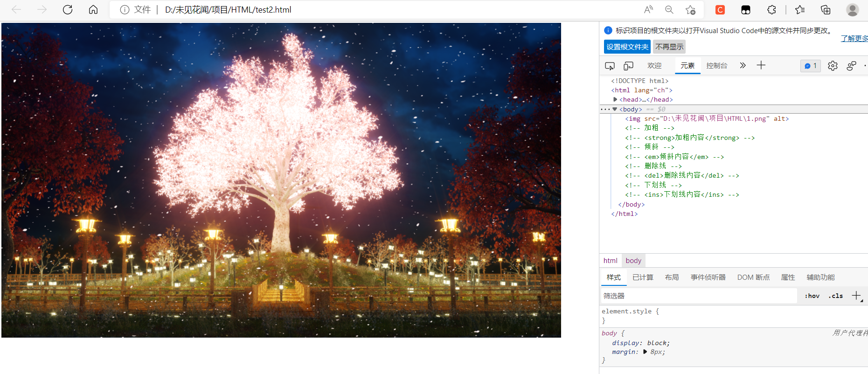Select the del 删除线内容 comment node
The width and height of the screenshot is (868, 374).
pyautogui.click(x=682, y=175)
